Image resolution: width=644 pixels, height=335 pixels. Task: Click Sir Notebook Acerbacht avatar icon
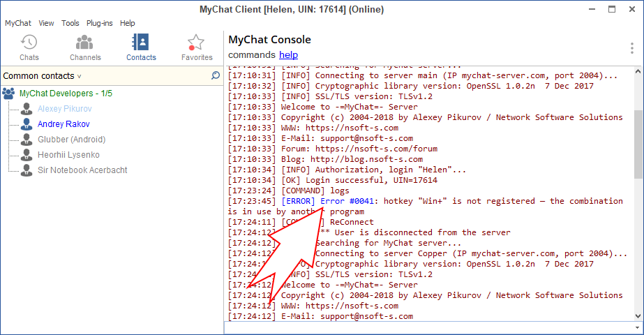pyautogui.click(x=27, y=170)
